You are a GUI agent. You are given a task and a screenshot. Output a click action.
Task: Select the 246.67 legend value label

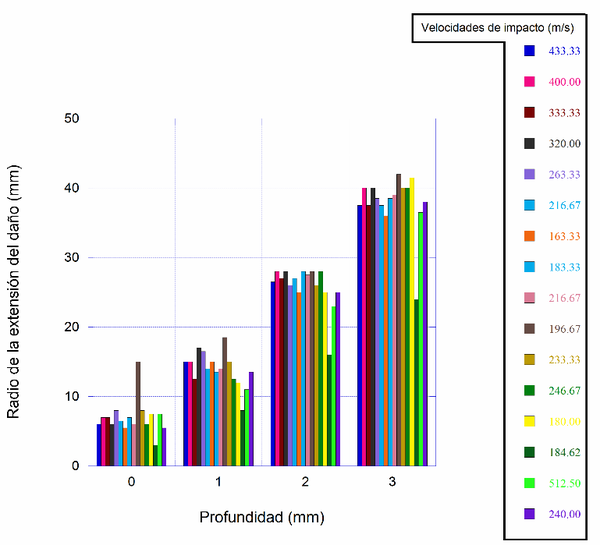click(x=566, y=391)
